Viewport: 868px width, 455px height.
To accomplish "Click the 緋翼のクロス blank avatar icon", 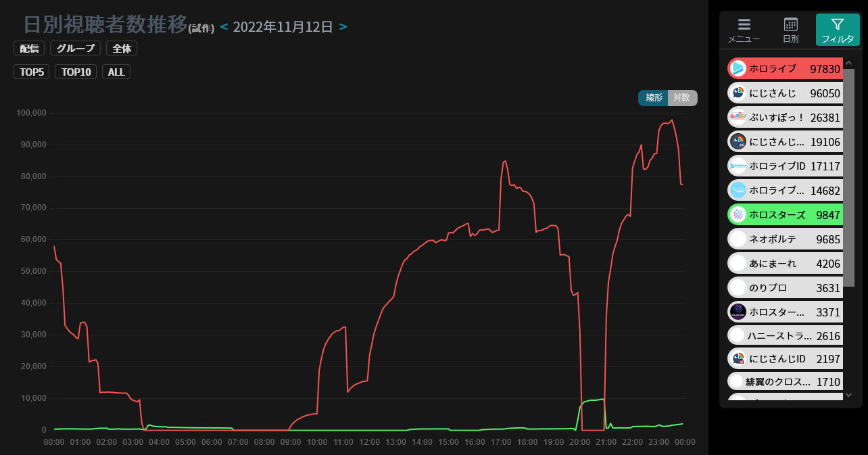I will [736, 381].
